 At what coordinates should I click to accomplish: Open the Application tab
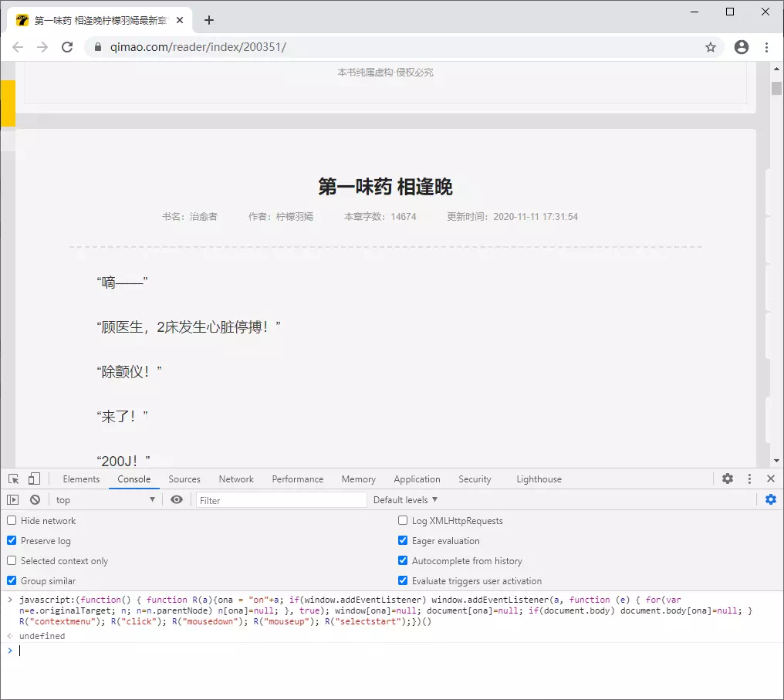(x=417, y=479)
